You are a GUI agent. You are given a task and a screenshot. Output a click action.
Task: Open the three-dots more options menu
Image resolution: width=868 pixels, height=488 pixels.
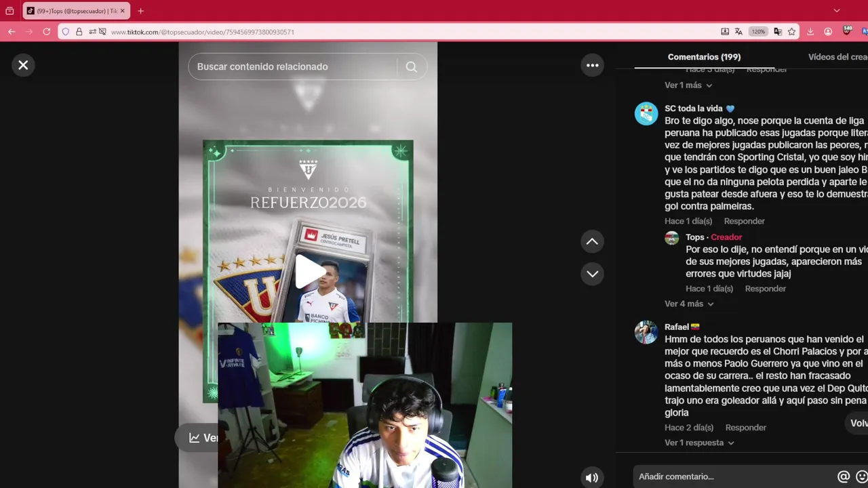592,65
